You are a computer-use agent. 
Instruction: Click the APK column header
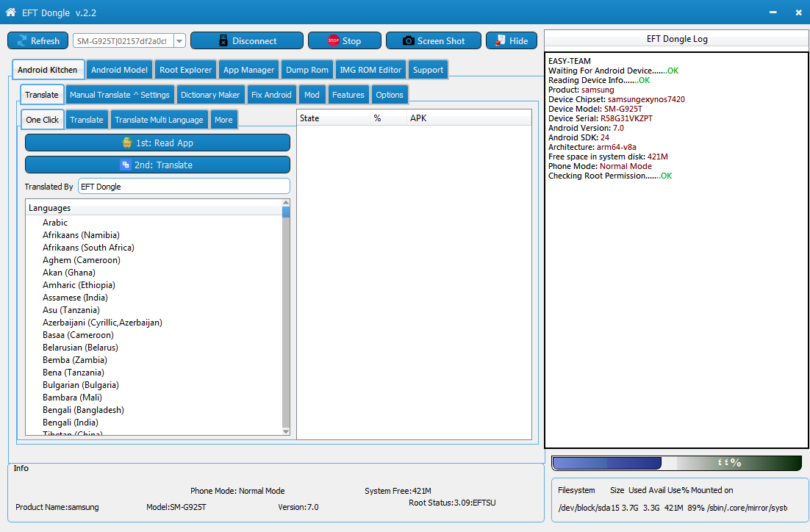pos(469,118)
